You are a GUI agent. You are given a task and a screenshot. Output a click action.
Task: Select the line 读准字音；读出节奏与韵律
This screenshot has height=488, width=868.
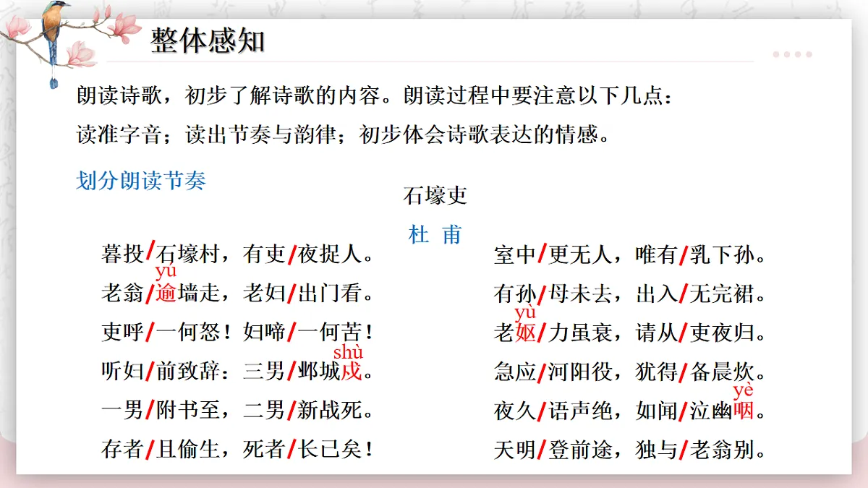[206, 135]
